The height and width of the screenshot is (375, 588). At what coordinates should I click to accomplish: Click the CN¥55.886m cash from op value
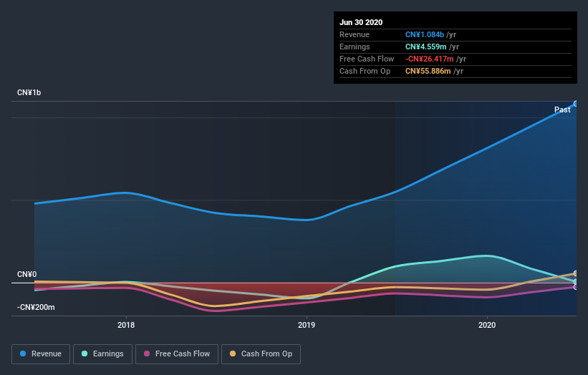tap(428, 71)
